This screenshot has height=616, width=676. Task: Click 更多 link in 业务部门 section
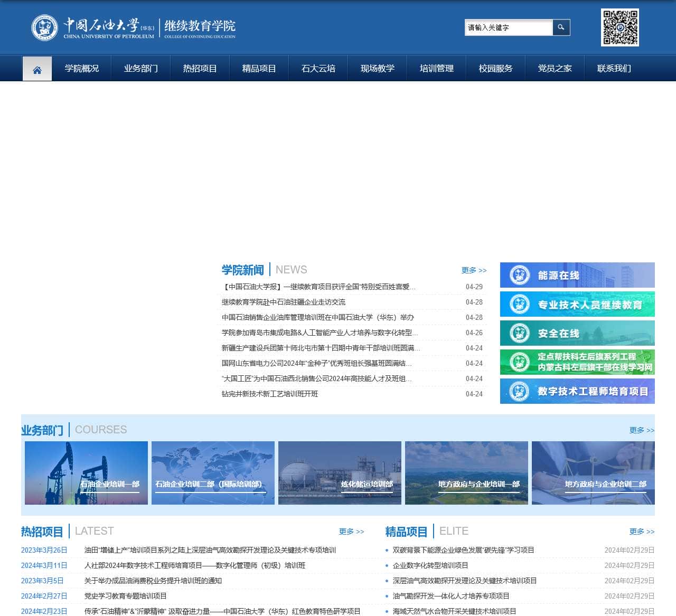(x=642, y=430)
